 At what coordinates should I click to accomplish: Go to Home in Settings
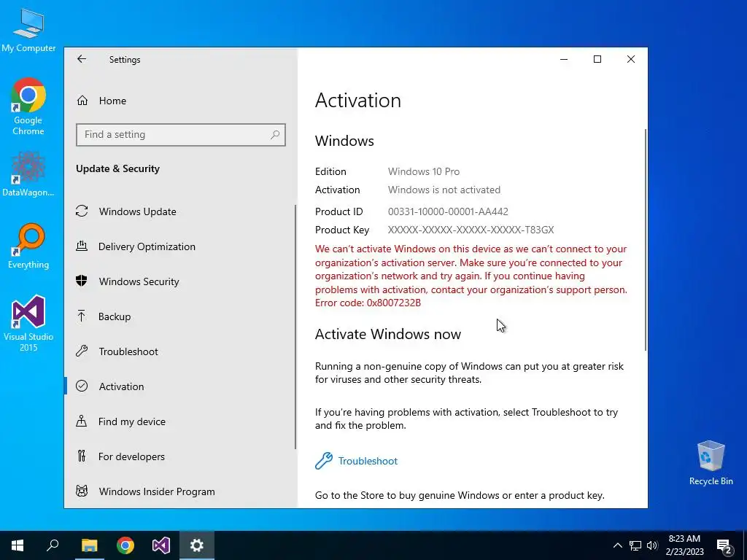[x=180, y=101]
